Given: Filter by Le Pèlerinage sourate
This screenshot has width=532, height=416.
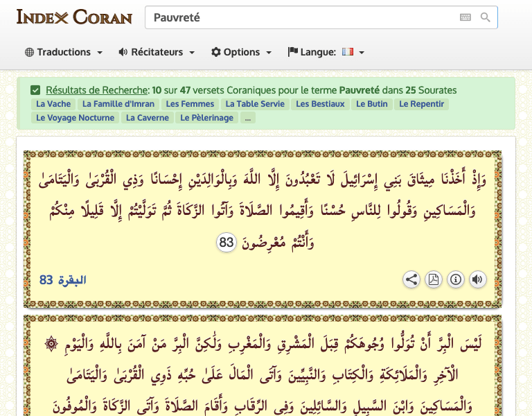Looking at the screenshot, I should 207,118.
